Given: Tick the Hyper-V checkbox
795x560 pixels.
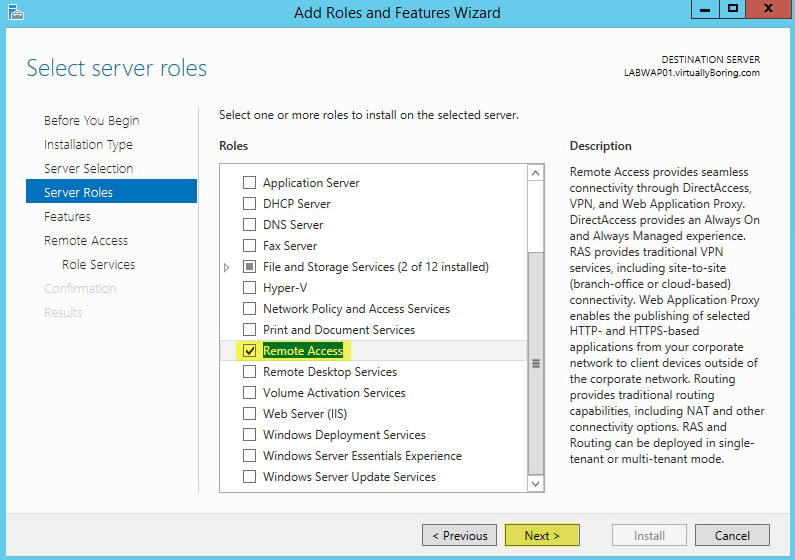Looking at the screenshot, I should (249, 288).
